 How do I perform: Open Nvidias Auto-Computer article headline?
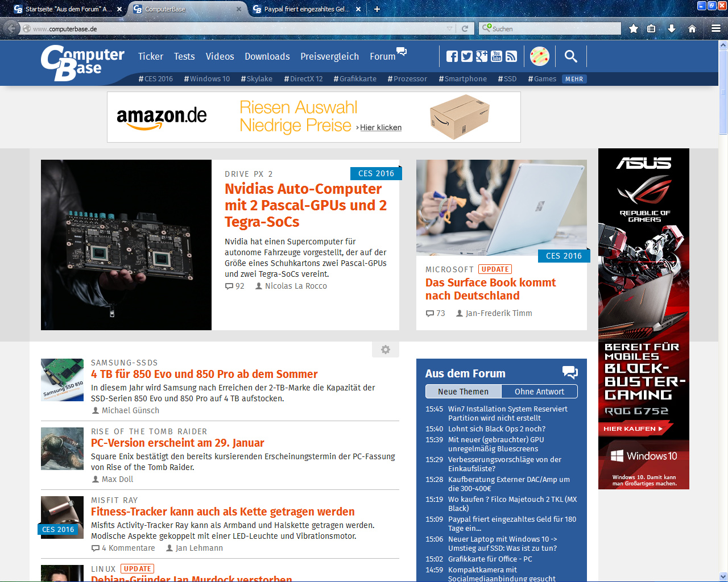click(x=306, y=205)
